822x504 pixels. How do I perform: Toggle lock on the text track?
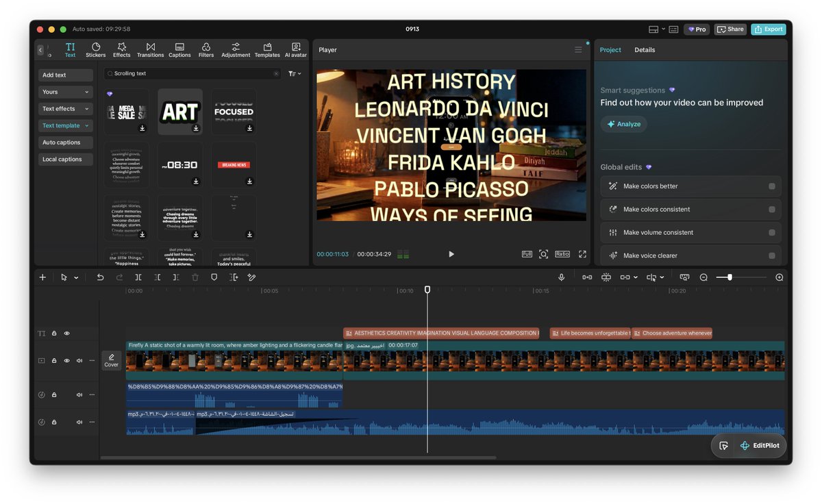[54, 333]
